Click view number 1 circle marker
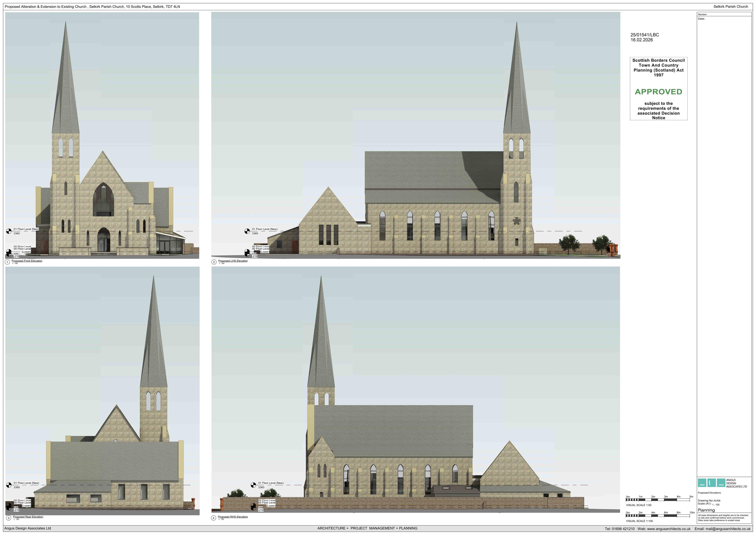 7,262
